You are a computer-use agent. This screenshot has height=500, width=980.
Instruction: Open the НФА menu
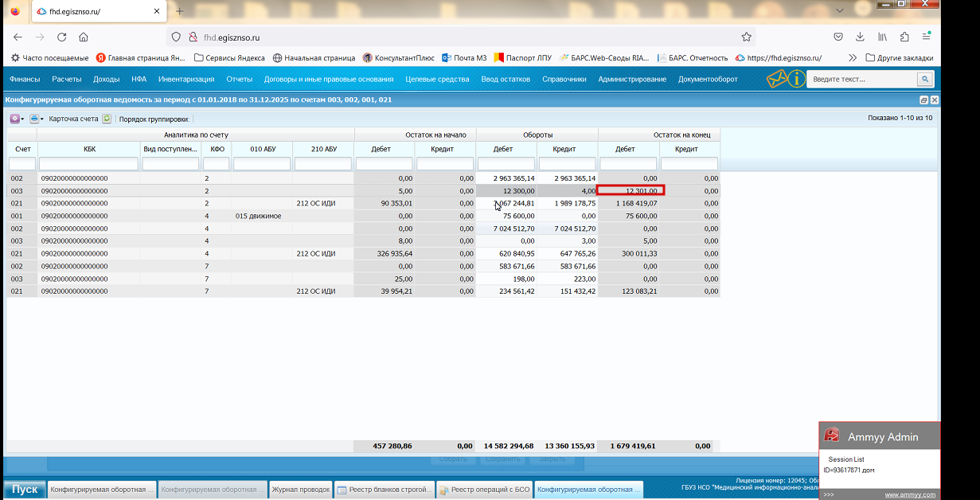(x=139, y=80)
